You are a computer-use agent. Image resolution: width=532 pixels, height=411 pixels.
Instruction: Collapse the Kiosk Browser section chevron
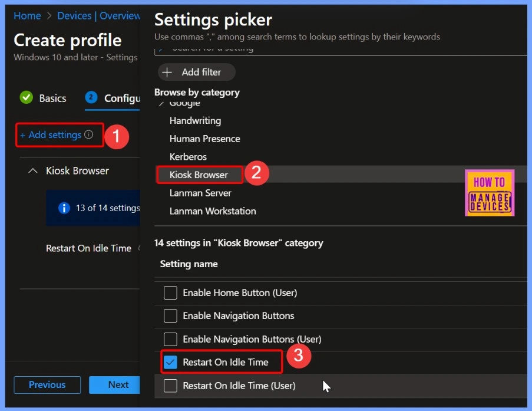pyautogui.click(x=32, y=170)
